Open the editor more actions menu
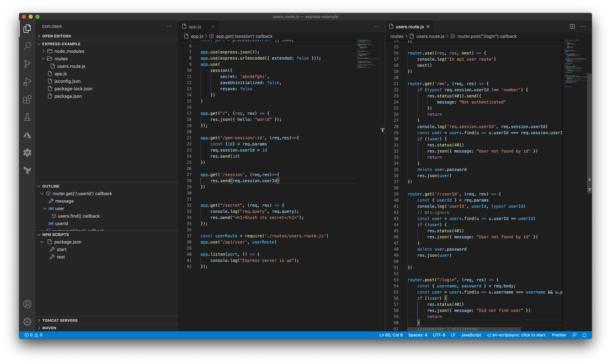This screenshot has width=611, height=364. [584, 26]
